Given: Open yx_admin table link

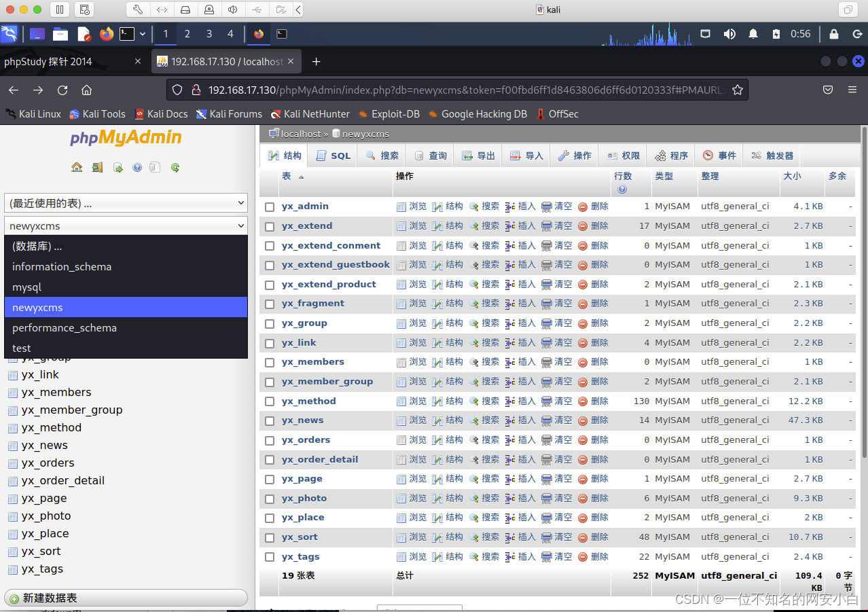Looking at the screenshot, I should [x=305, y=206].
